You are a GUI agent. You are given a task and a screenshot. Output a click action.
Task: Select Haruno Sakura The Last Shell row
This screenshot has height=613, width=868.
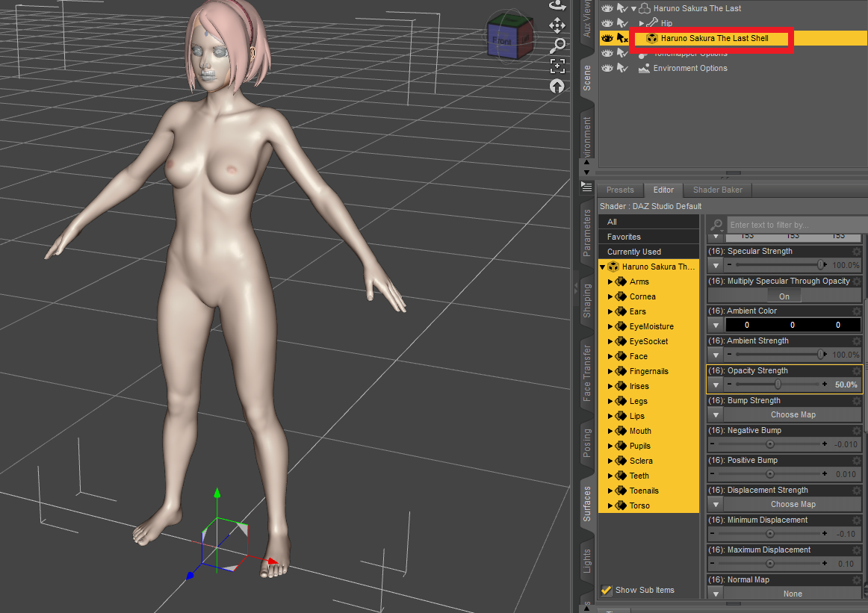click(x=733, y=38)
